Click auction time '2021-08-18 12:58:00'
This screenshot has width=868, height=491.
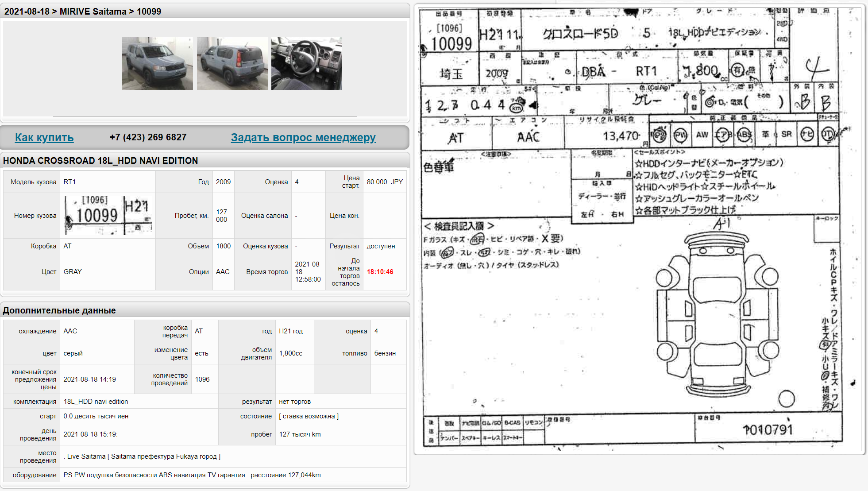click(x=308, y=272)
